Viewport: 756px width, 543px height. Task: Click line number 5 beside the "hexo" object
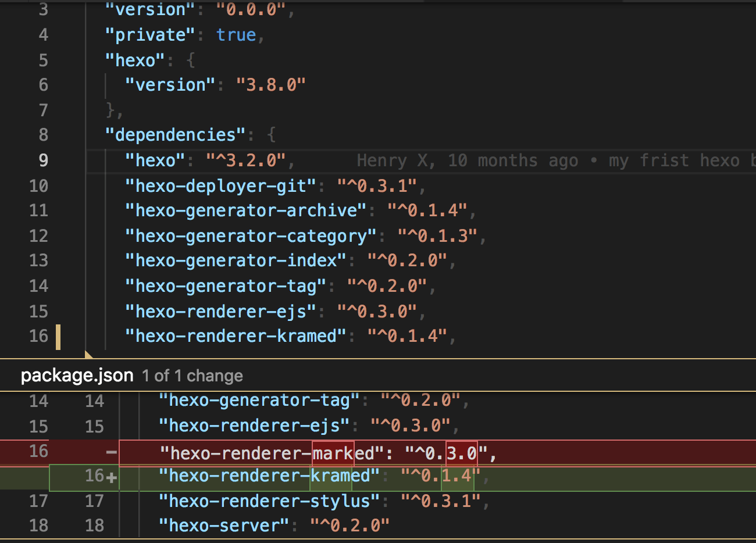click(x=43, y=60)
